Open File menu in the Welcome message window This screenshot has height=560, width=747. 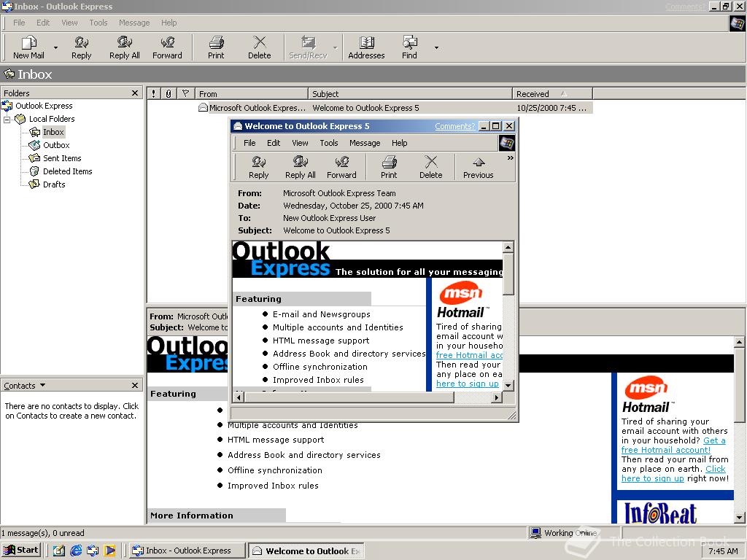coord(249,143)
